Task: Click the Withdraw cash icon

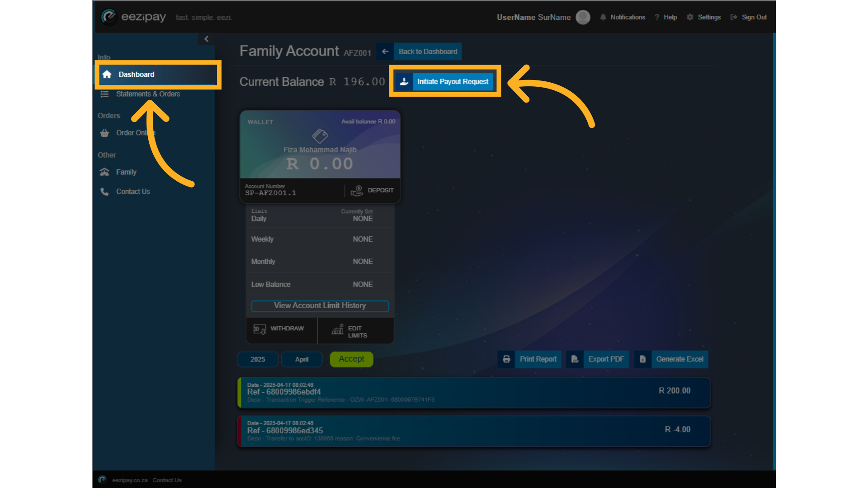Action: (x=259, y=329)
